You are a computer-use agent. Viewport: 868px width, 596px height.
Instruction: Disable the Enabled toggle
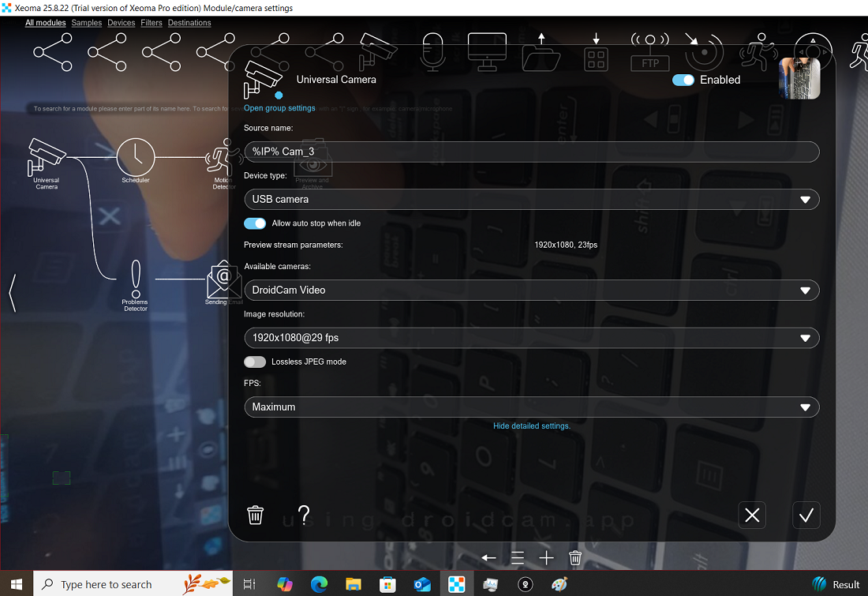point(683,80)
